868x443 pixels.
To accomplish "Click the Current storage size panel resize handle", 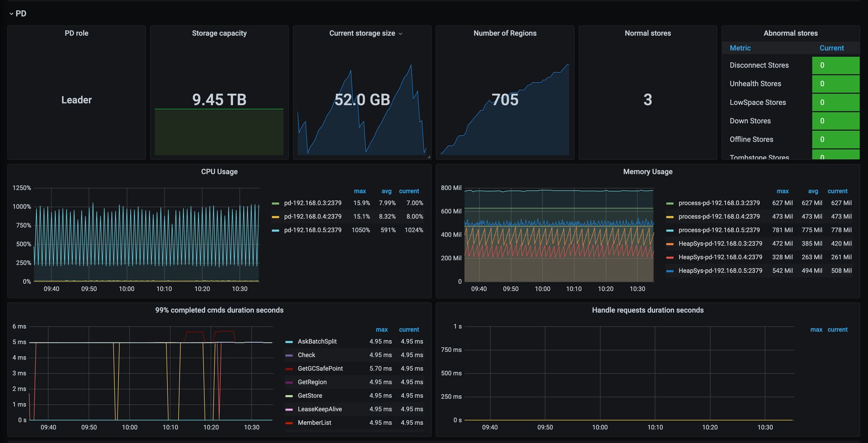I will tap(429, 157).
